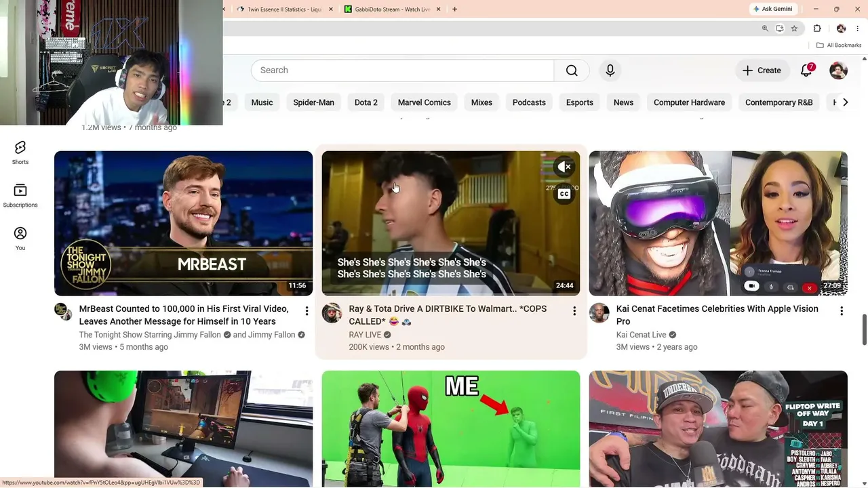Go to Kai Cenat Live channel name
The height and width of the screenshot is (488, 868).
click(641, 335)
